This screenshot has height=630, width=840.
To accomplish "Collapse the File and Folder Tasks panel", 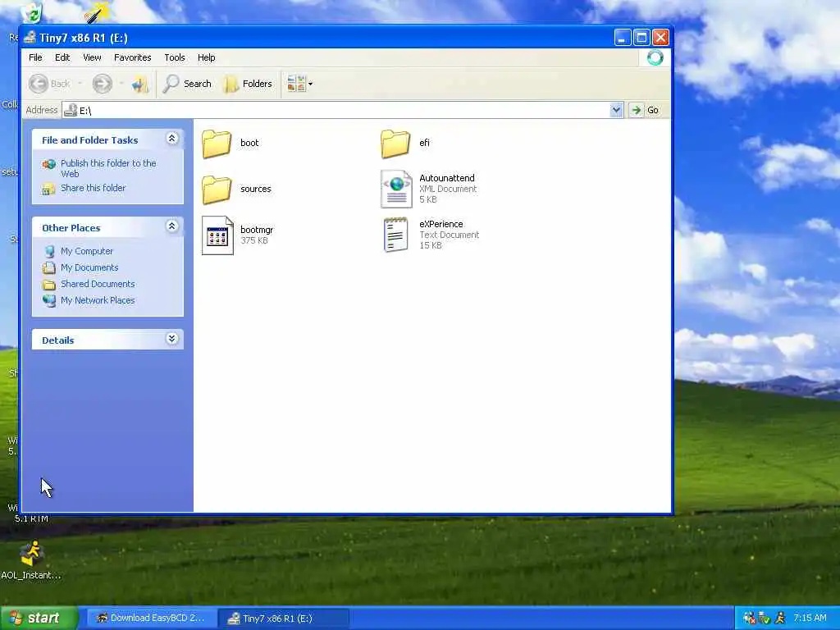I will [x=172, y=139].
